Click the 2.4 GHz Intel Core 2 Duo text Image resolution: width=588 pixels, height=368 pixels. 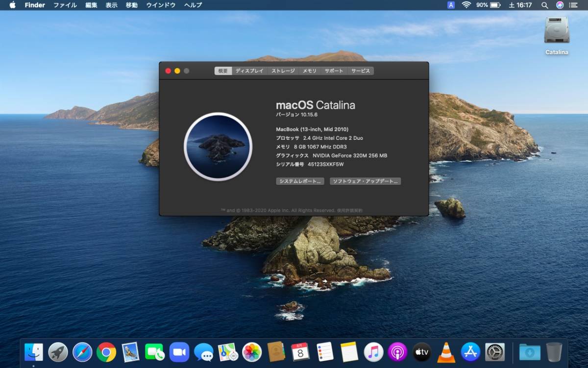pyautogui.click(x=333, y=138)
